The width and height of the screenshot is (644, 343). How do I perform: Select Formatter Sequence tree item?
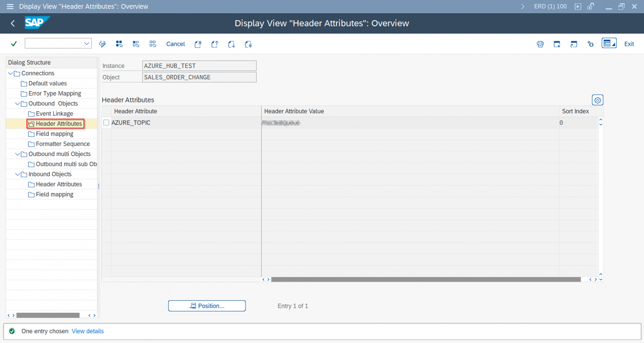click(x=62, y=144)
